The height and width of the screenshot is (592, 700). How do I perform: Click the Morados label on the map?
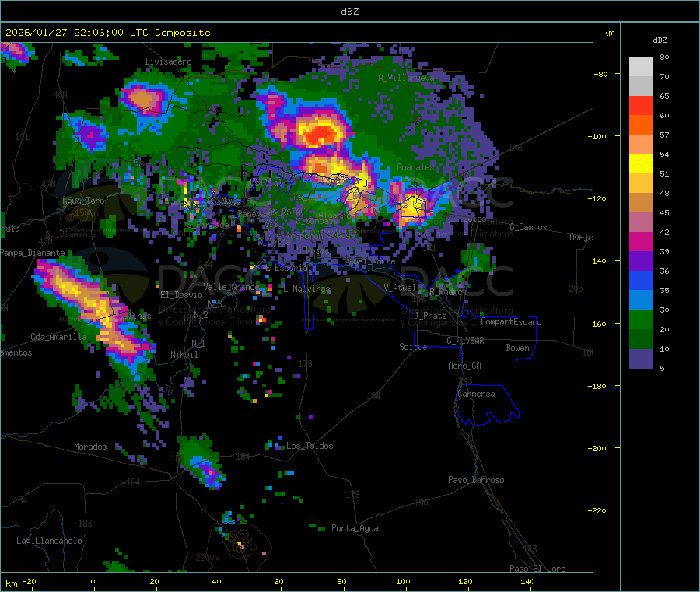click(90, 447)
